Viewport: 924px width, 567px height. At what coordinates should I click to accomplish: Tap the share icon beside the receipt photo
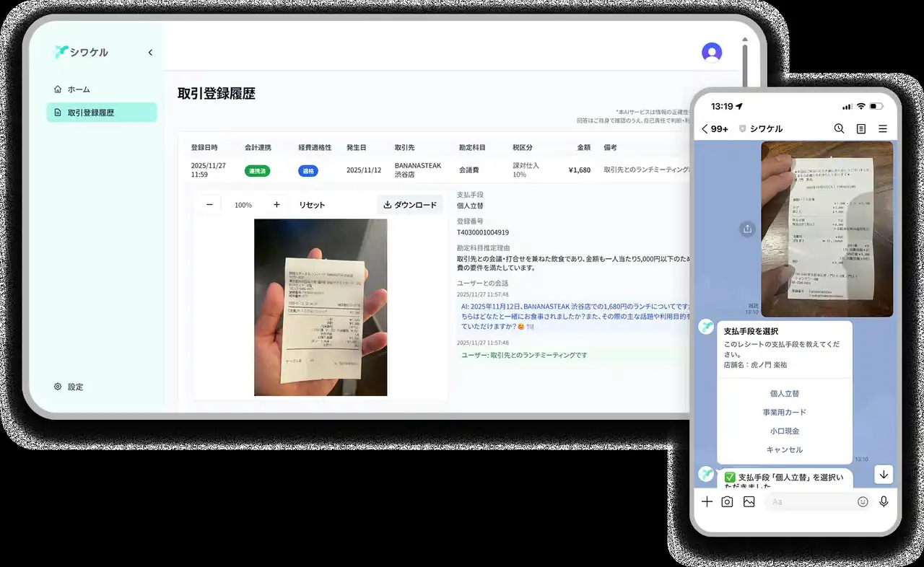tap(747, 229)
